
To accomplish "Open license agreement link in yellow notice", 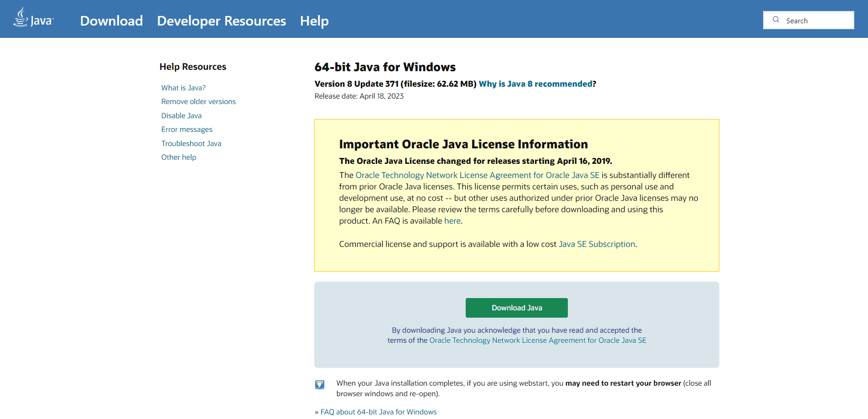I will 478,175.
